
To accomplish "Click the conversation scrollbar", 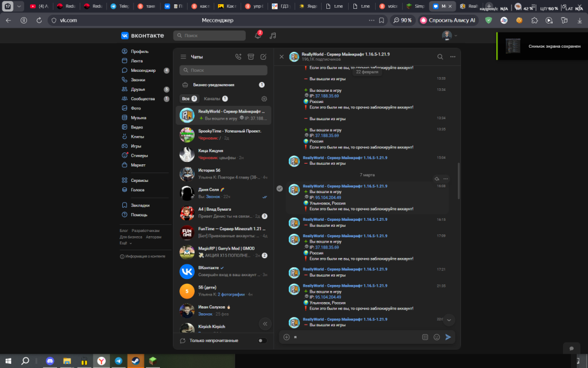I will (x=458, y=181).
